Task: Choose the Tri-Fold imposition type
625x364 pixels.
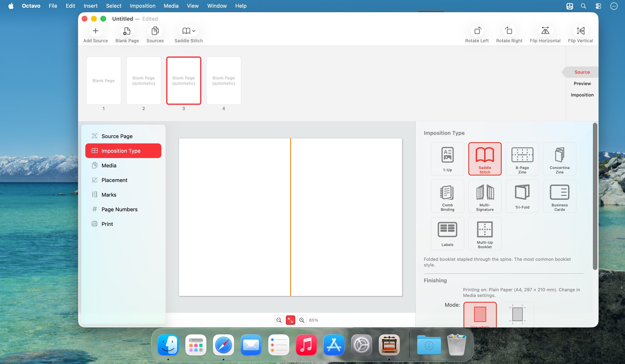Action: (x=522, y=196)
